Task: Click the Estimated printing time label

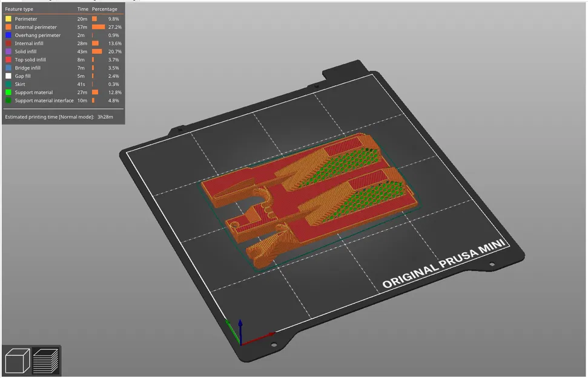Action: click(51, 117)
